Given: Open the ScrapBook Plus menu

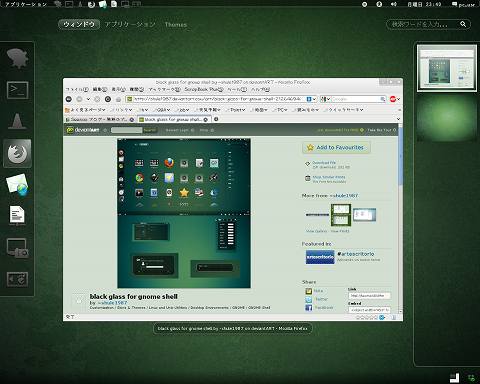Looking at the screenshot, I should click(204, 89).
